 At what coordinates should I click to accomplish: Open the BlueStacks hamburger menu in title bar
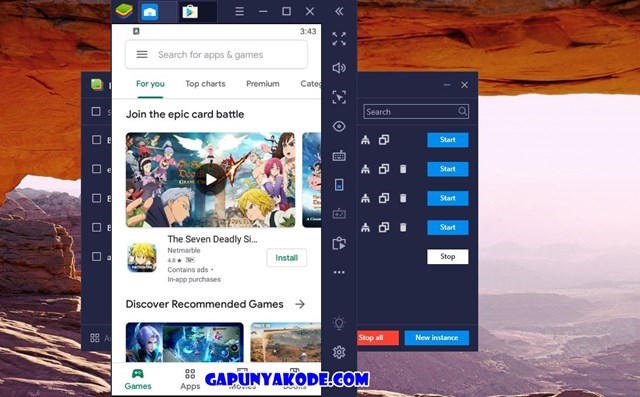[240, 11]
